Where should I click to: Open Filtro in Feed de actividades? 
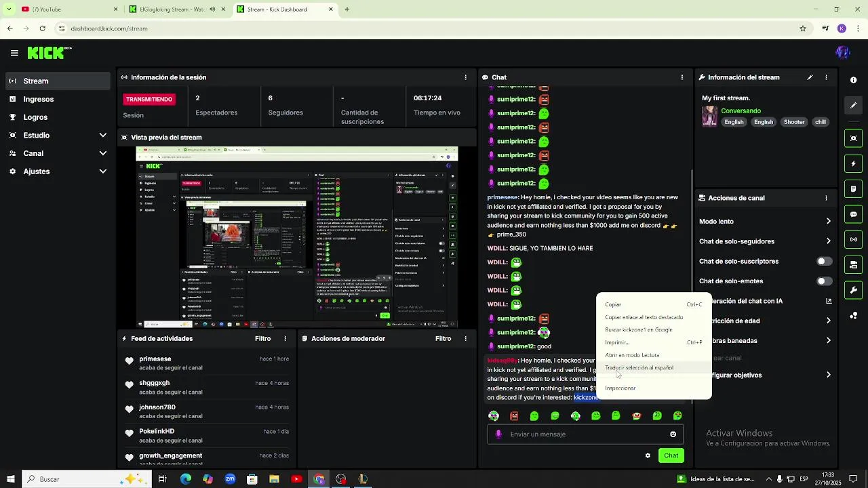(x=262, y=338)
